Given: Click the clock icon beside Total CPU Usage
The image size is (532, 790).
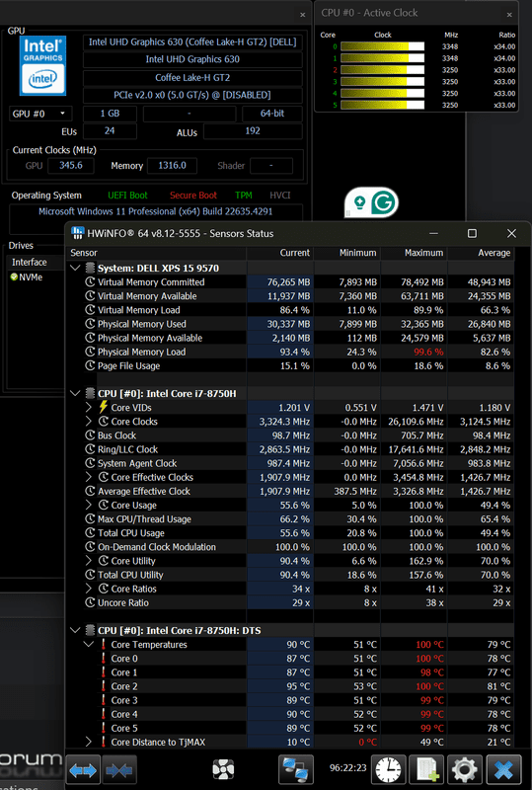Looking at the screenshot, I should (90, 533).
